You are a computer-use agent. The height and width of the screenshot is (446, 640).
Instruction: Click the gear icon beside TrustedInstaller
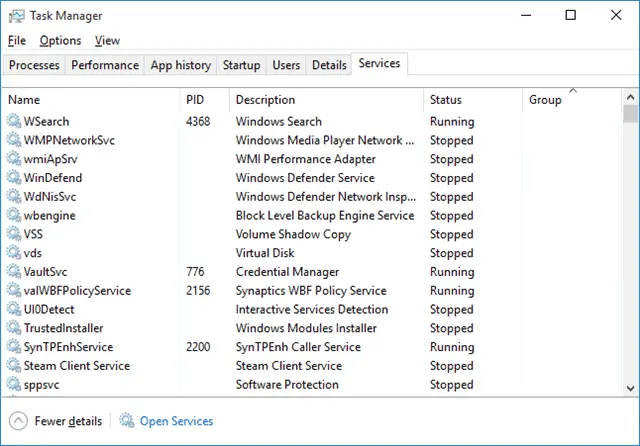click(x=14, y=328)
